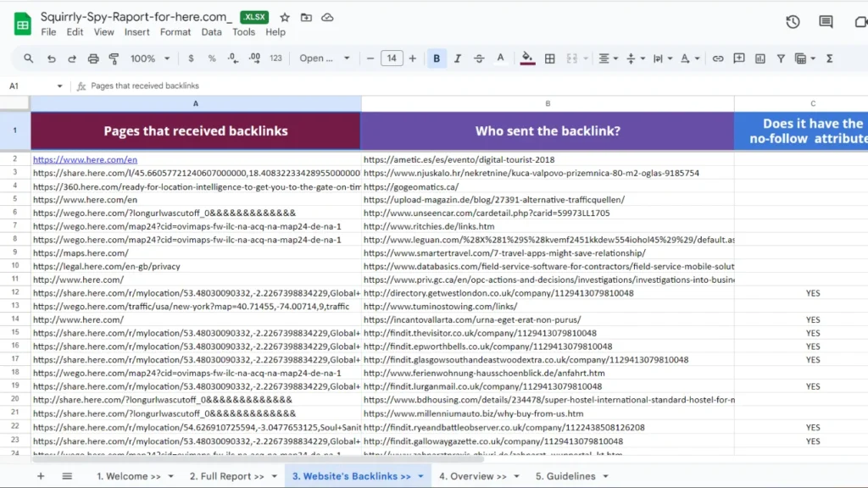
Task: Toggle strikethrough formatting
Action: (479, 58)
